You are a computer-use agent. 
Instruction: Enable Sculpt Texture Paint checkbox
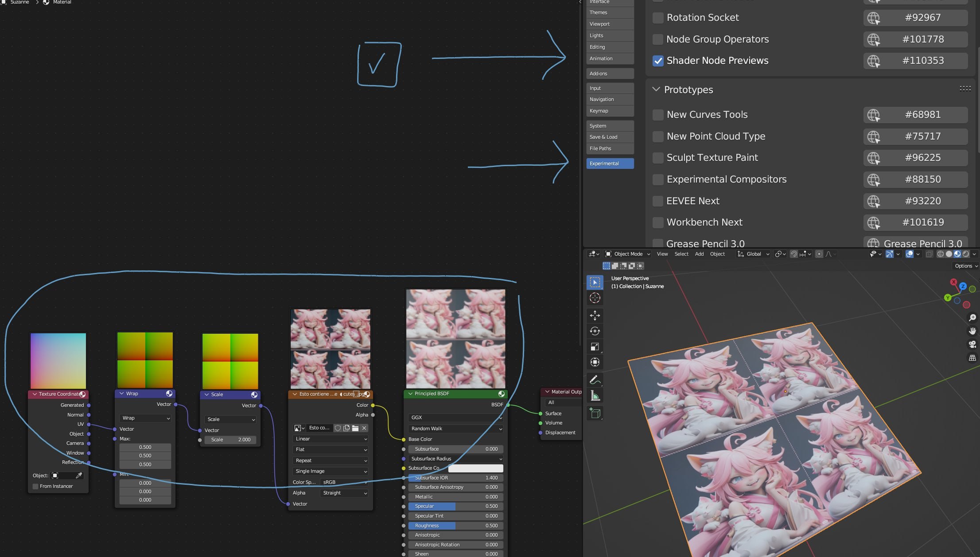coord(658,158)
